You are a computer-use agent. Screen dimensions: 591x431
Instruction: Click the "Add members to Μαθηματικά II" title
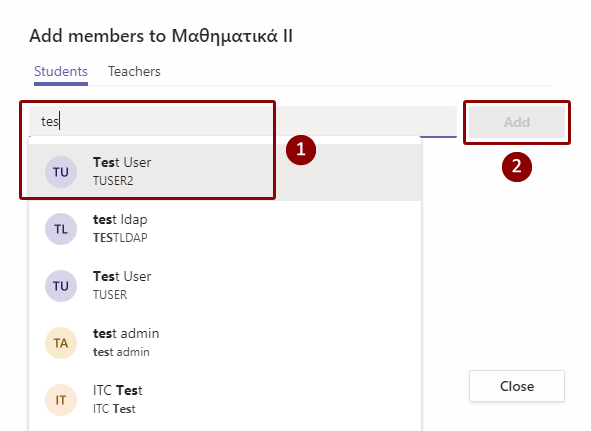[x=161, y=36]
